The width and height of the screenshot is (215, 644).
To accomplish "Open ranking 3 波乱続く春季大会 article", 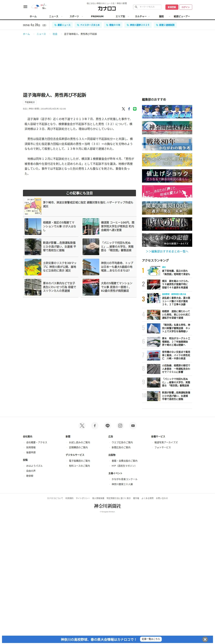I will point(167,299).
